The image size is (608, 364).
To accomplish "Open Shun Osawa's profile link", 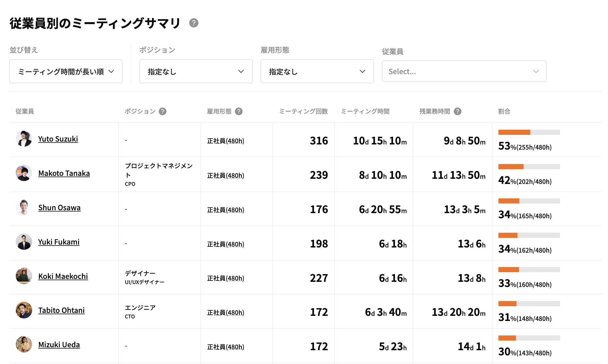I will (59, 208).
